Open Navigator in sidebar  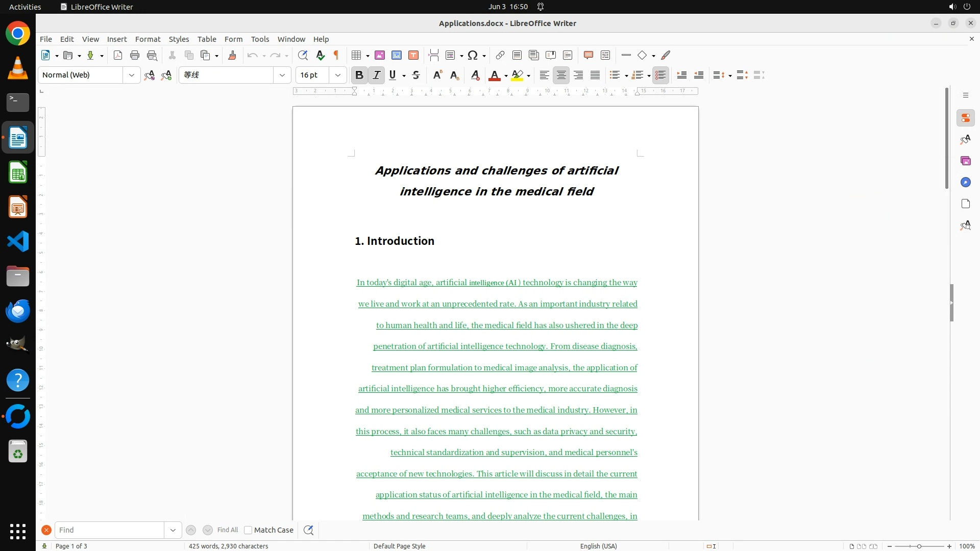[x=965, y=182]
